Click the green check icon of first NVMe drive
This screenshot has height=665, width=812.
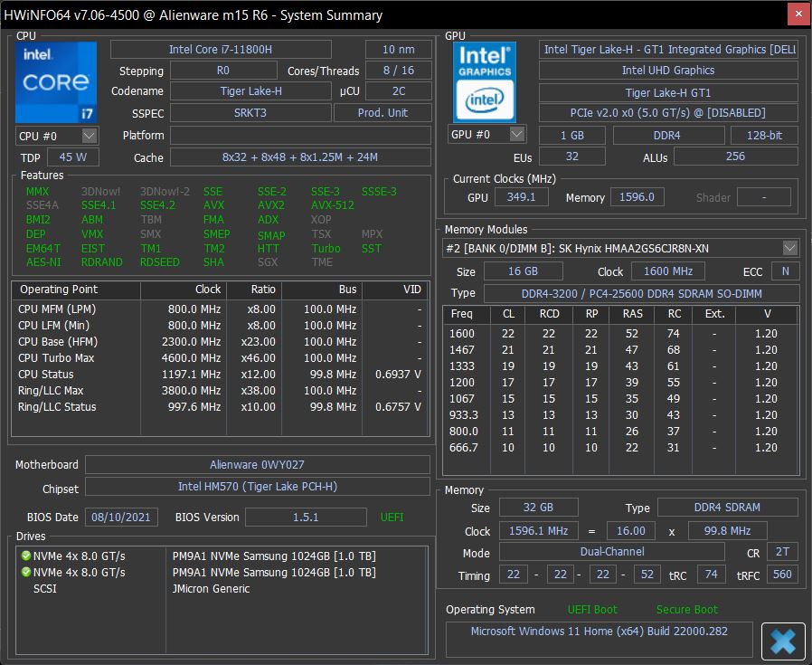[x=25, y=556]
